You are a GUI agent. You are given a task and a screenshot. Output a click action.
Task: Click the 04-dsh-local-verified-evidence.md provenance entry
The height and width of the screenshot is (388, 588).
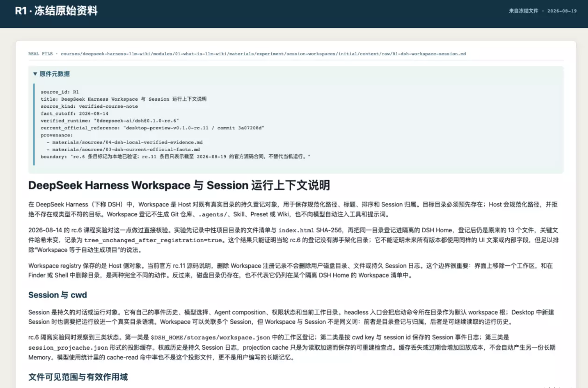[127, 142]
